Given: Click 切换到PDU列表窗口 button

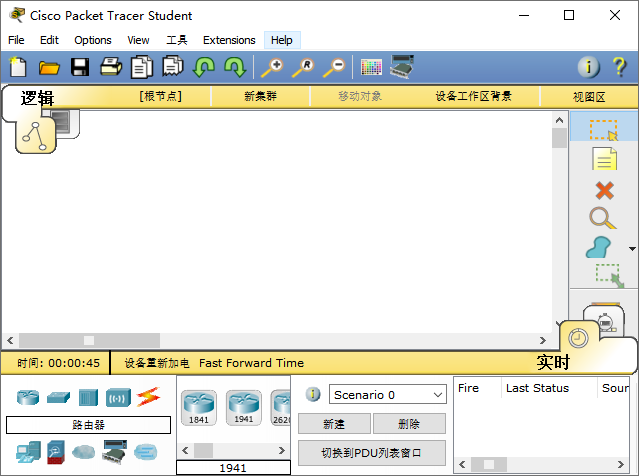Looking at the screenshot, I should (371, 453).
